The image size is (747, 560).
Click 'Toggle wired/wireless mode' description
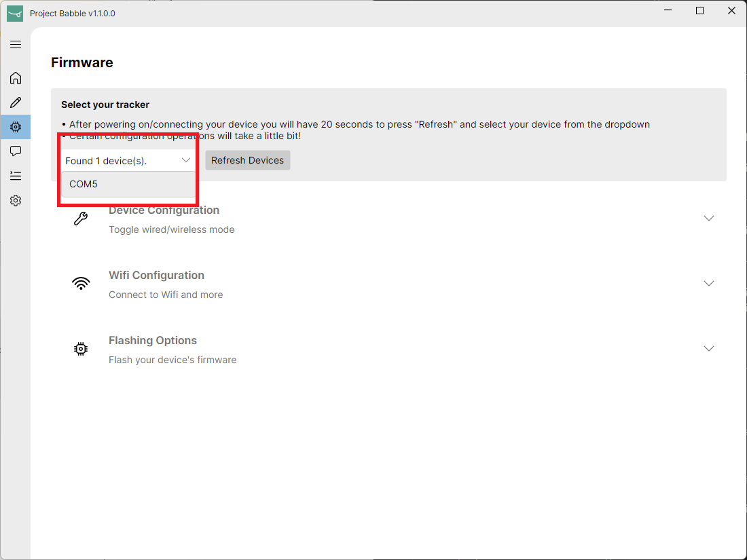pos(172,229)
